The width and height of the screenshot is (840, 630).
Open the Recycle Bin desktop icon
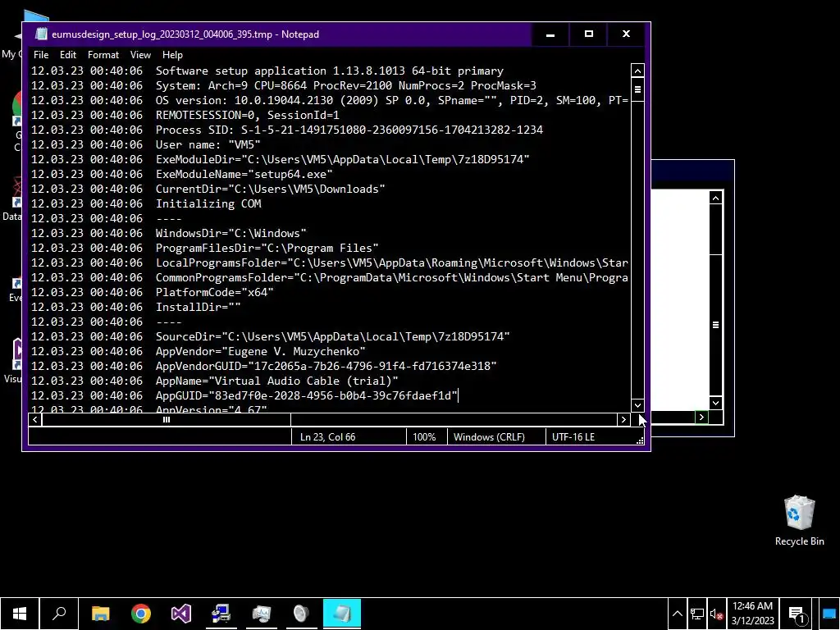(799, 520)
